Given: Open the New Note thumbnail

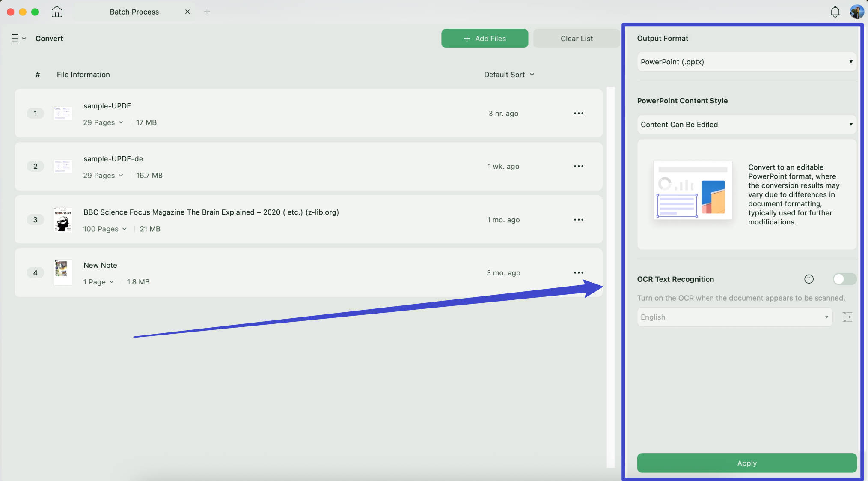Looking at the screenshot, I should pos(63,272).
